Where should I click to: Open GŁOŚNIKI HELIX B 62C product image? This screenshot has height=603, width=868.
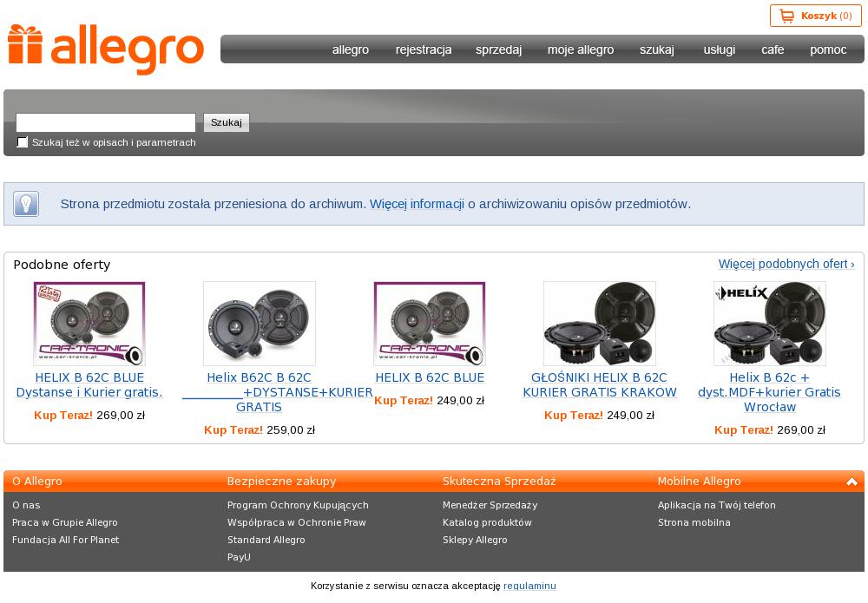600,324
